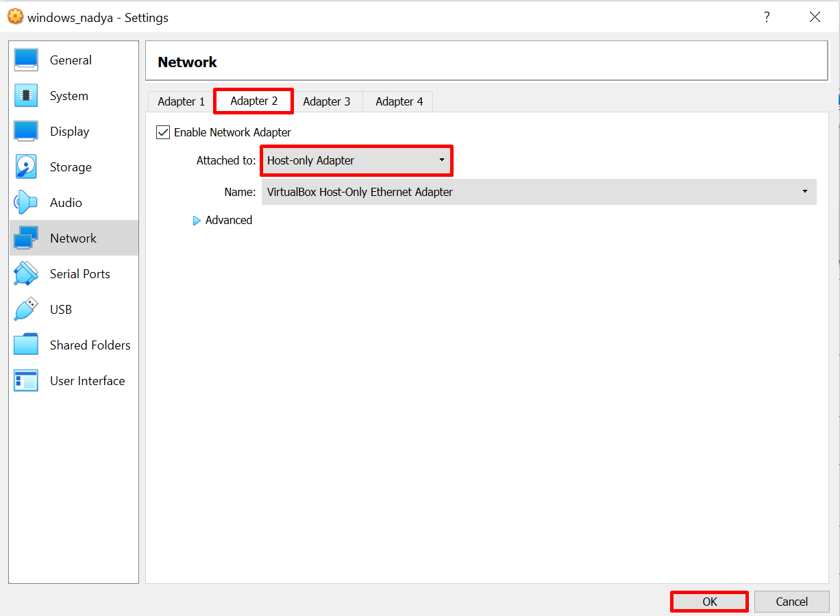Open the Attached to dropdown

click(356, 161)
